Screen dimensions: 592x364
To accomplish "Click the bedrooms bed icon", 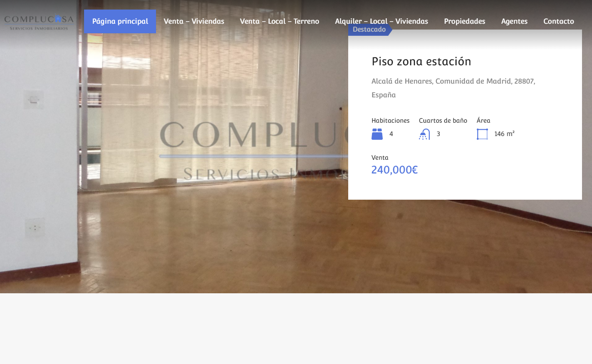I will [377, 134].
